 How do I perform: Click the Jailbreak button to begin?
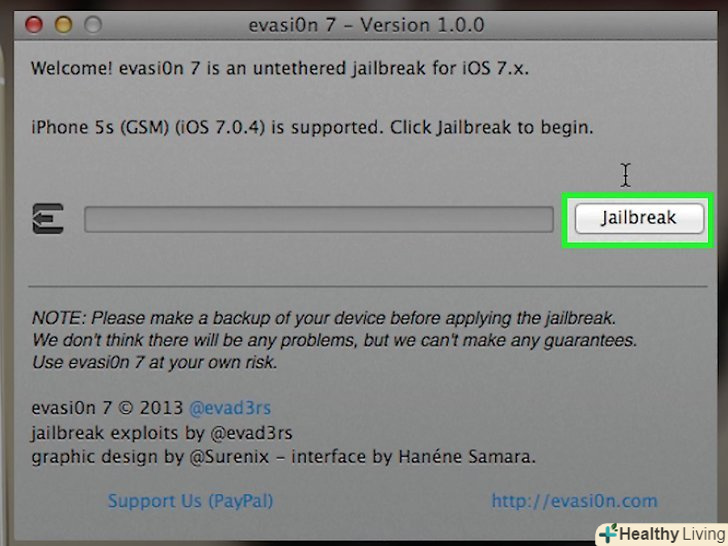[639, 218]
